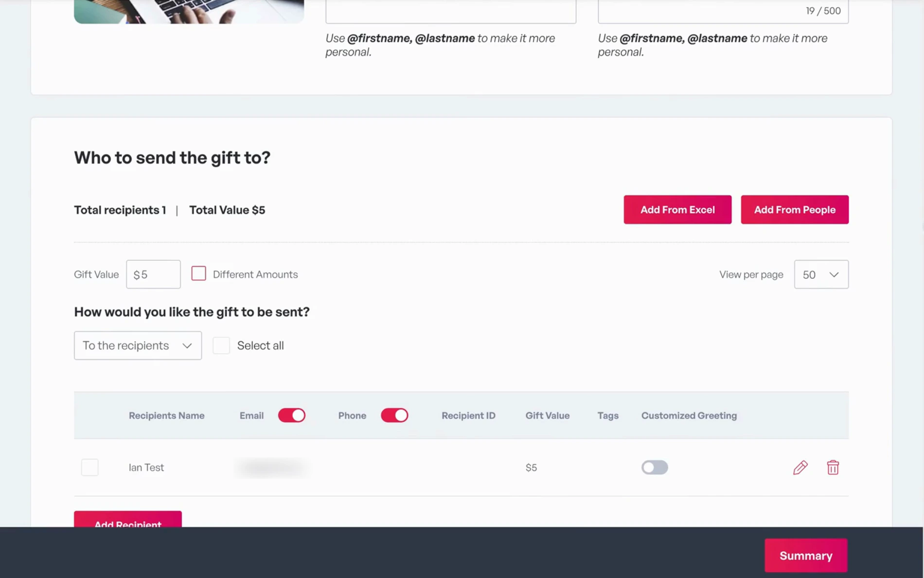
Task: Check the Different Amounts checkbox
Action: tap(198, 273)
